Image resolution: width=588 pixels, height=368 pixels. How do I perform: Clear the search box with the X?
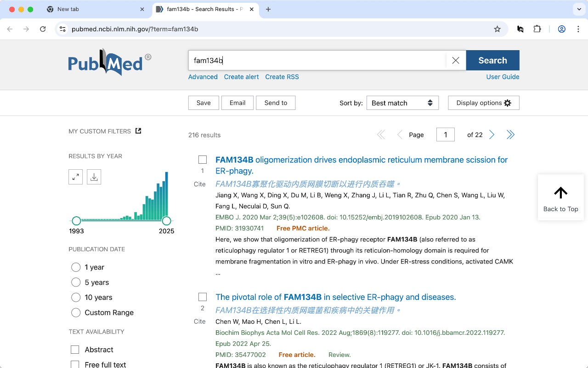pos(456,60)
